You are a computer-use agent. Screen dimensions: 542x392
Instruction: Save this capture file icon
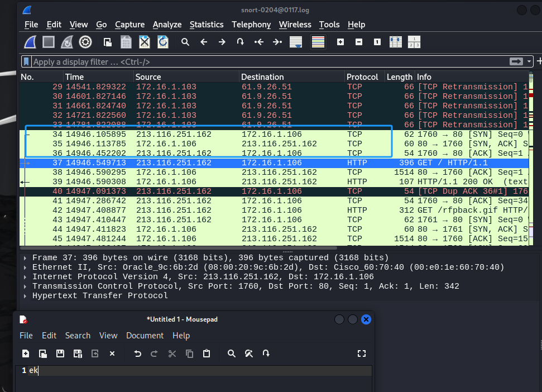click(126, 42)
